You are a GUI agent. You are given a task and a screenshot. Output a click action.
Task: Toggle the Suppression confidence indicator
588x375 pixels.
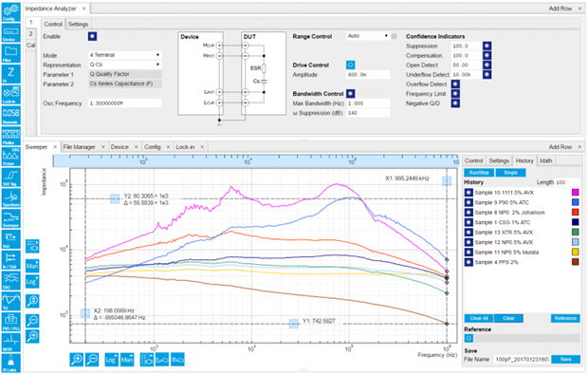[487, 46]
